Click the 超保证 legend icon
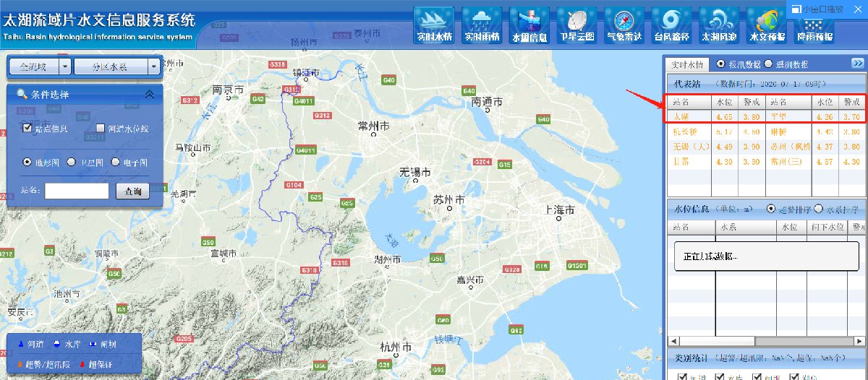The image size is (868, 380). click(x=82, y=363)
